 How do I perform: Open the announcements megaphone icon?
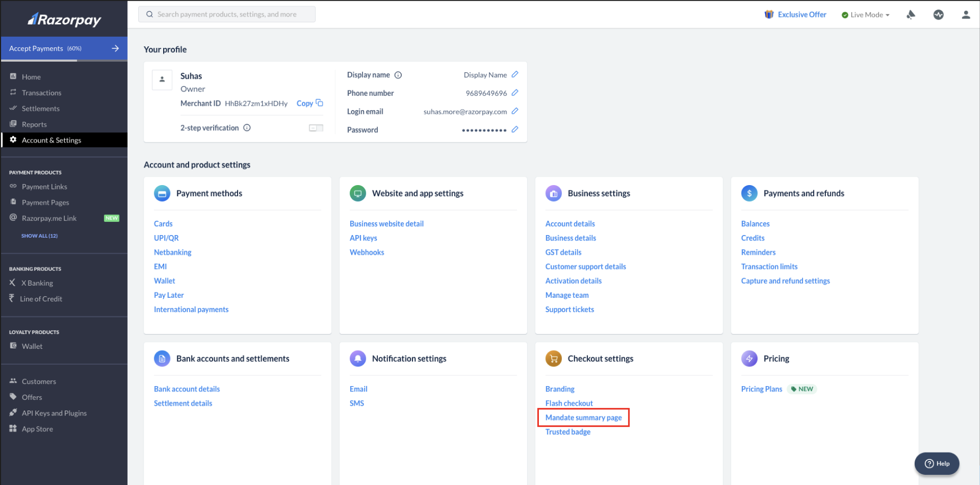[x=911, y=15]
